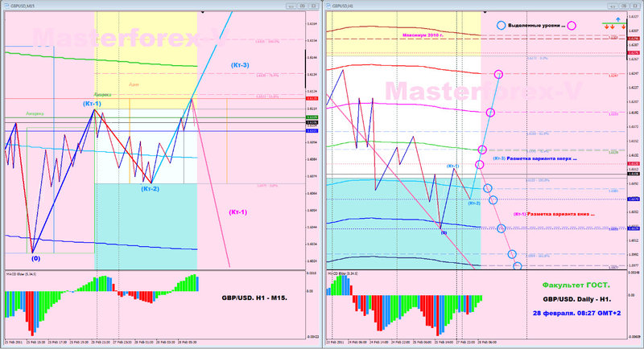Click blue '(Кт-1)' label at M15 peak
Image resolution: width=644 pixels, height=349 pixels.
(92, 104)
